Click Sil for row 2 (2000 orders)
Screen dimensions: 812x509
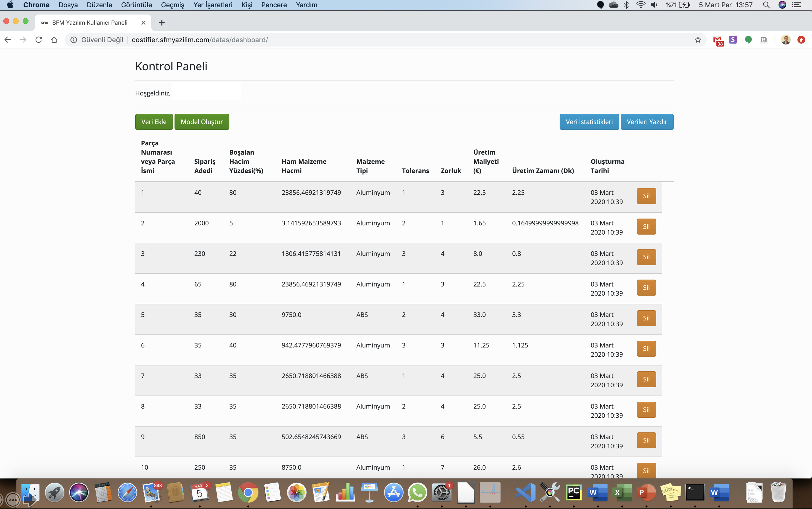tap(646, 226)
